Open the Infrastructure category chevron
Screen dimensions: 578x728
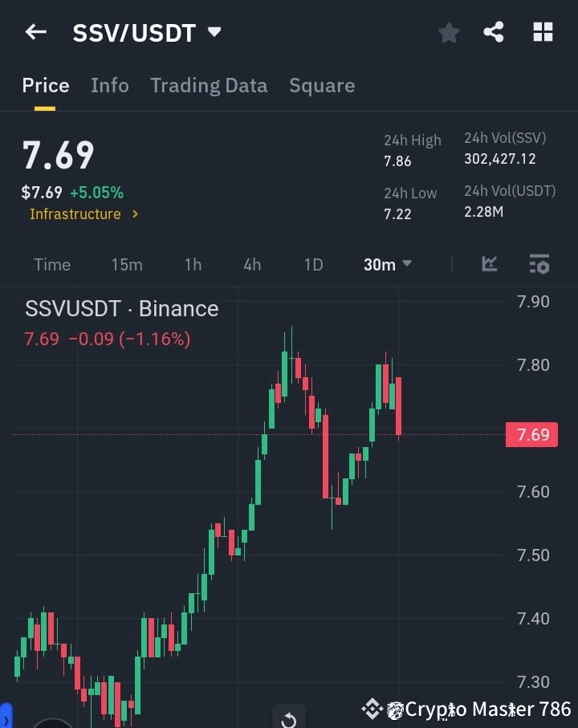click(135, 214)
